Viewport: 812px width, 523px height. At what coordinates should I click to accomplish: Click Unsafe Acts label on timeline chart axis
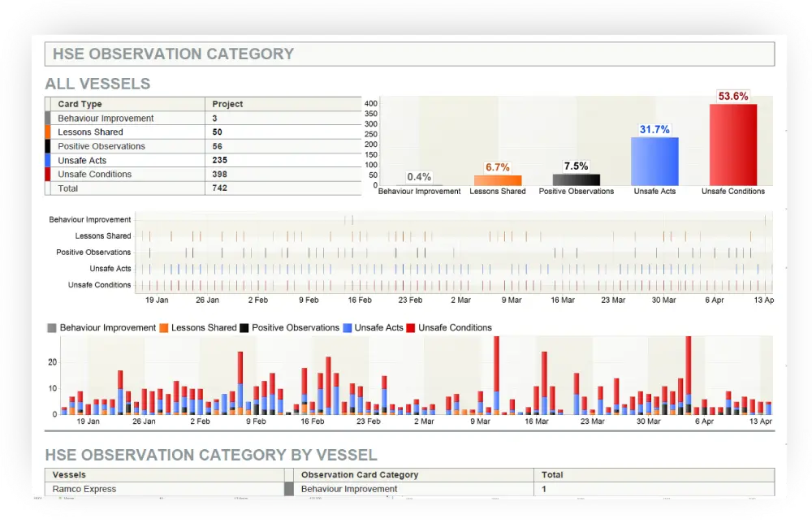coord(110,268)
